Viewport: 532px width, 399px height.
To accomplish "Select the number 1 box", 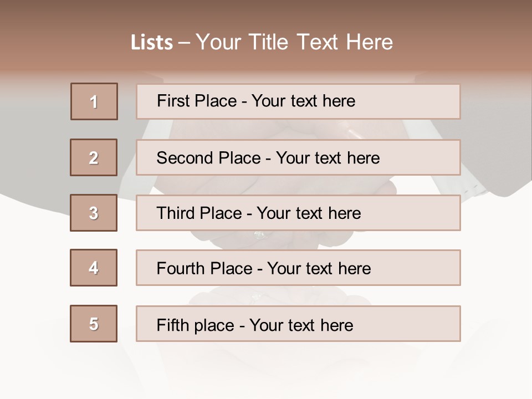I will pos(94,101).
